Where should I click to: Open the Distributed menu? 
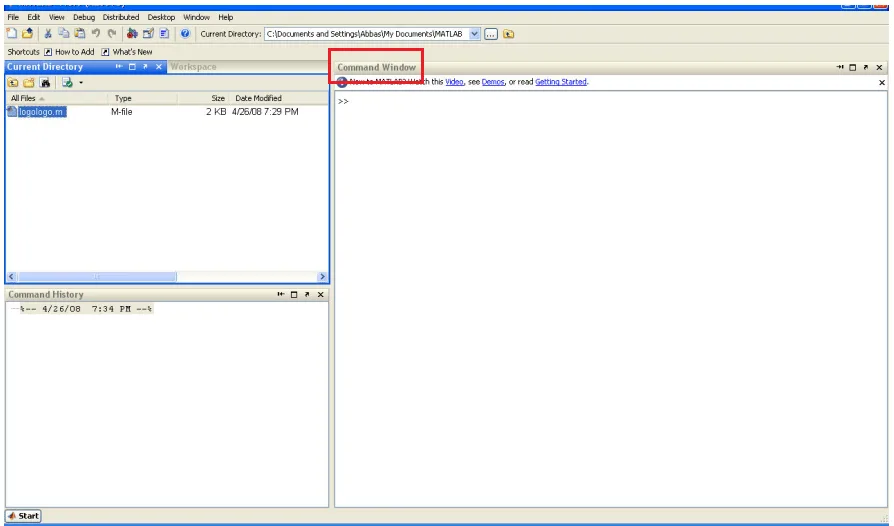[x=121, y=17]
